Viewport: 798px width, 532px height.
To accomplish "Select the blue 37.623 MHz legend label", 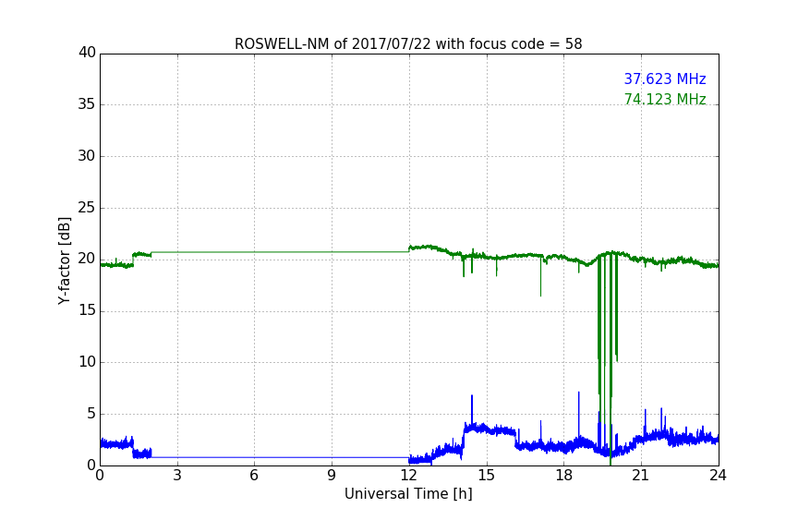I will click(x=665, y=79).
